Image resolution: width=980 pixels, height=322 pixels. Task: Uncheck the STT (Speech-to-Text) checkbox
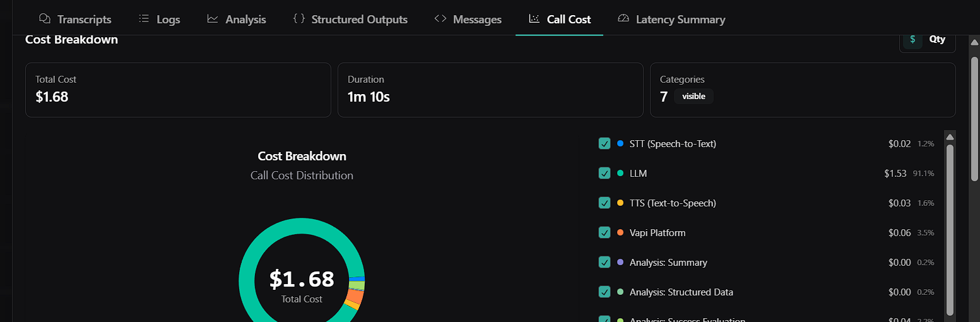tap(605, 143)
